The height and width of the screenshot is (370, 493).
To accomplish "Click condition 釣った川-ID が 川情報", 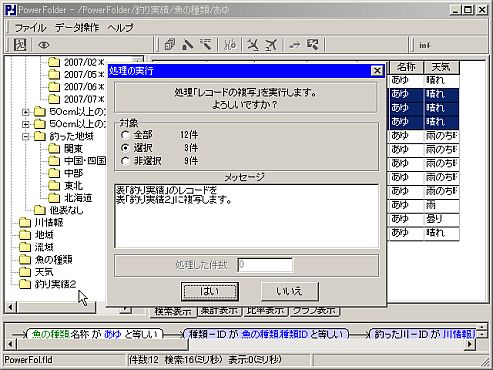I will [423, 334].
